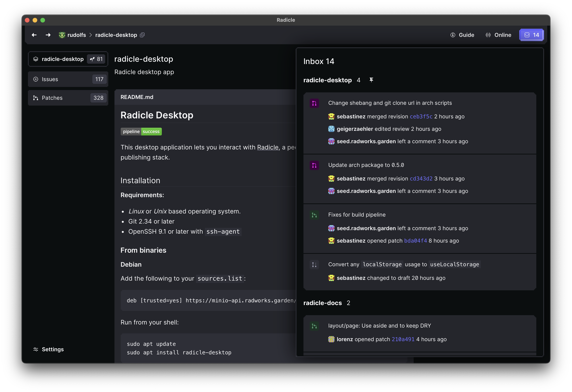
Task: Click the 81 commits badge in sidebar
Action: [x=96, y=59]
